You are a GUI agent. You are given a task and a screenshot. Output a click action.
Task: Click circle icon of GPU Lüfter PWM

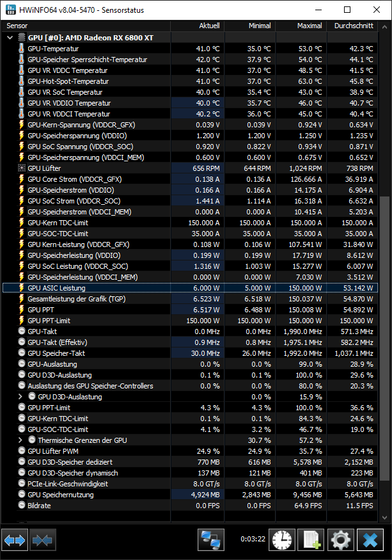pos(22,451)
